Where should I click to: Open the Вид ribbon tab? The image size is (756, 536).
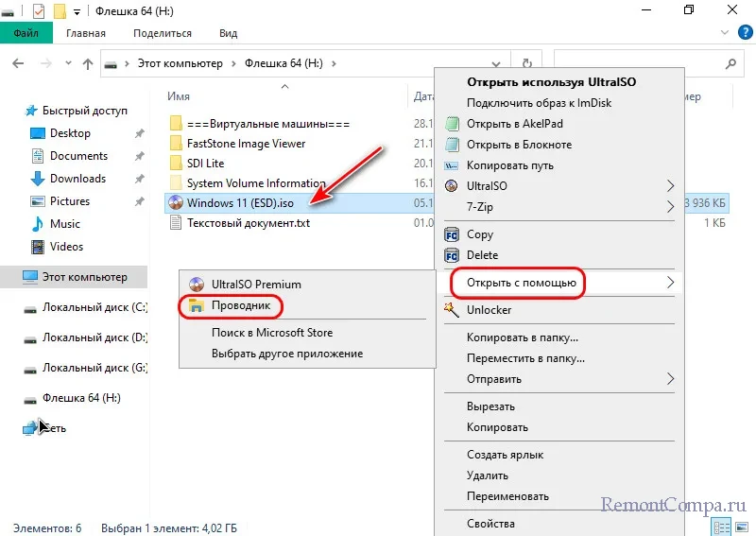tap(228, 33)
